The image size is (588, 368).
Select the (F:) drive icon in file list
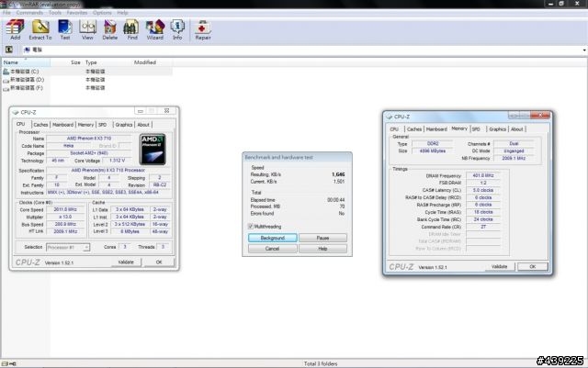[x=6, y=88]
